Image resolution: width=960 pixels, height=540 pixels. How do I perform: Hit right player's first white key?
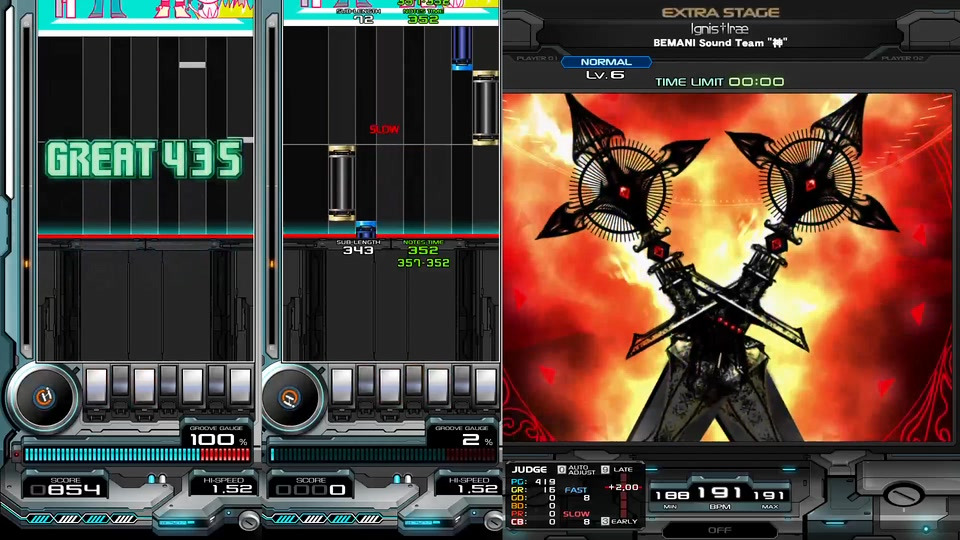(x=342, y=388)
